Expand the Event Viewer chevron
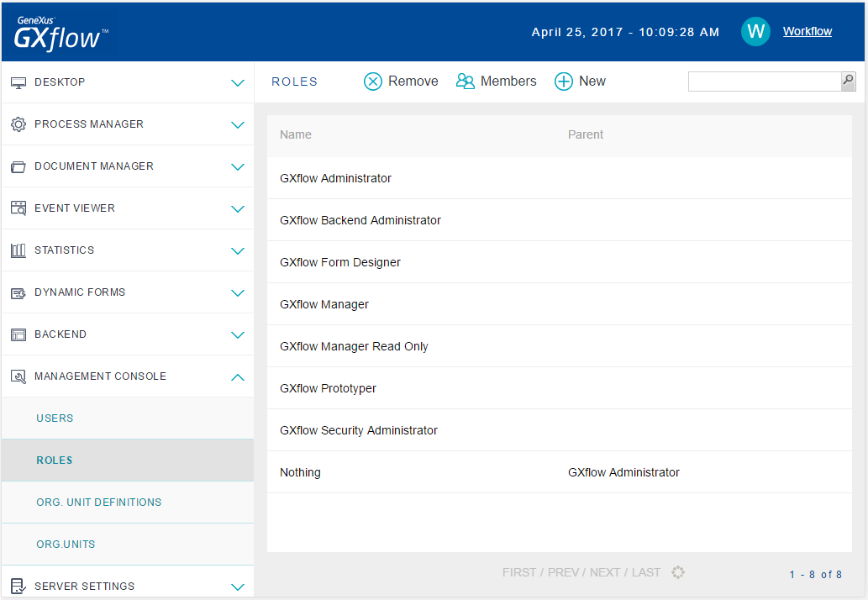 (238, 209)
